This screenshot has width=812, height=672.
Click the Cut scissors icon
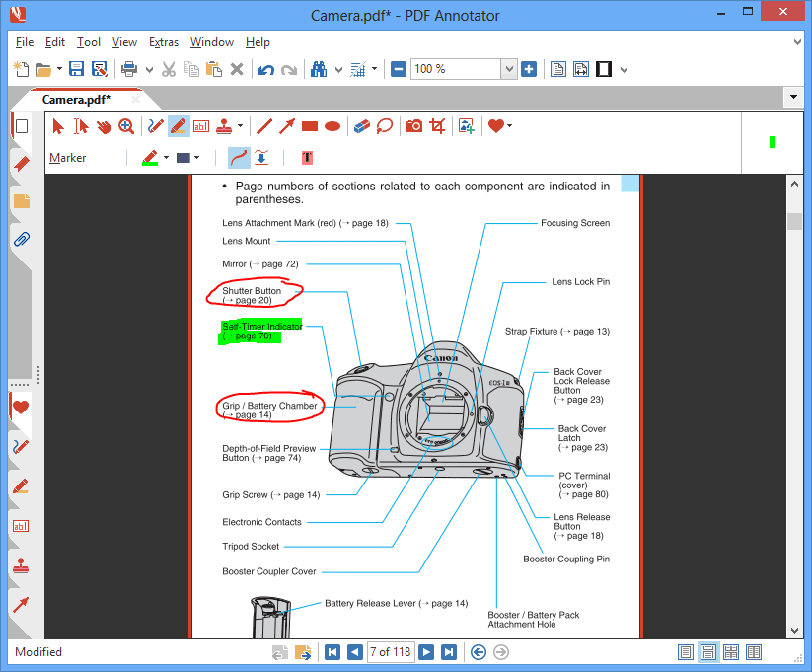click(169, 69)
